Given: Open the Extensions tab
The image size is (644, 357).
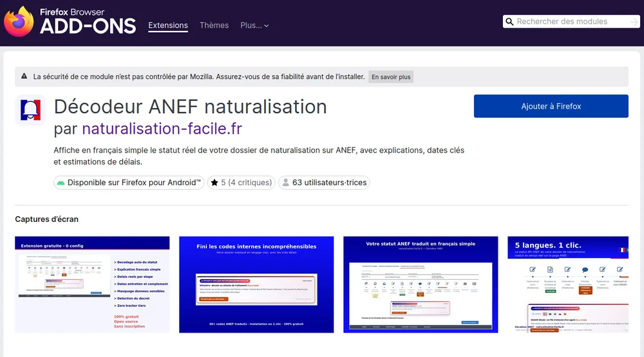Looking at the screenshot, I should point(168,25).
